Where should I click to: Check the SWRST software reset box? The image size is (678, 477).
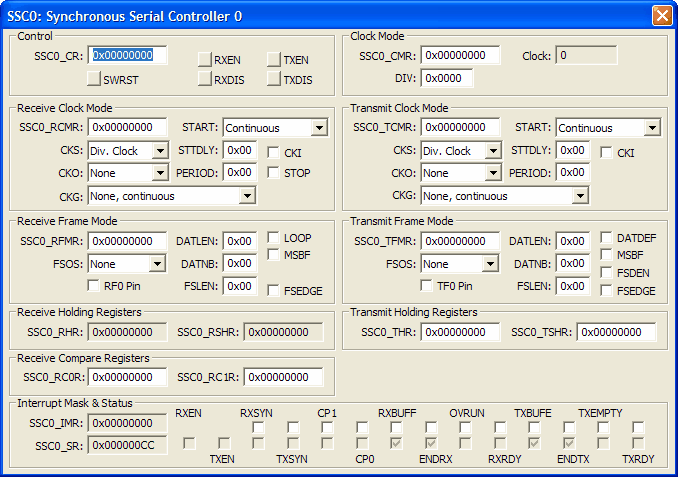click(95, 79)
